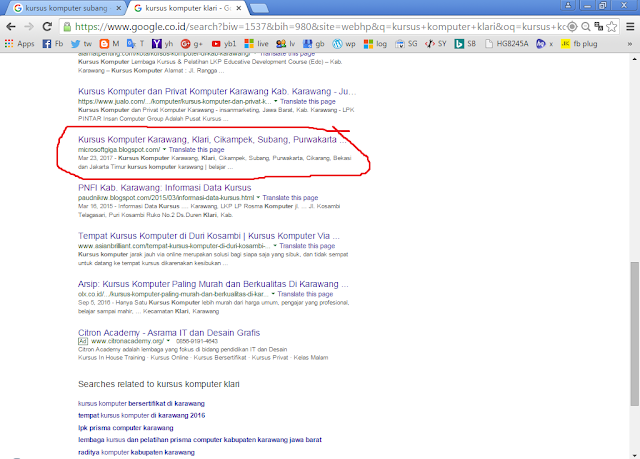Expand dropdown arrow next to olx.co.id URL

pyautogui.click(x=273, y=294)
